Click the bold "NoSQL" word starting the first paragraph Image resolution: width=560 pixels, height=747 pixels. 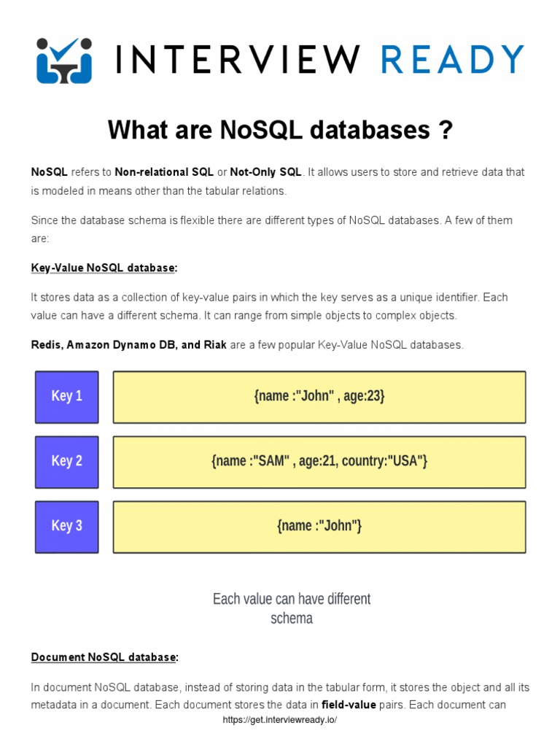tap(49, 173)
